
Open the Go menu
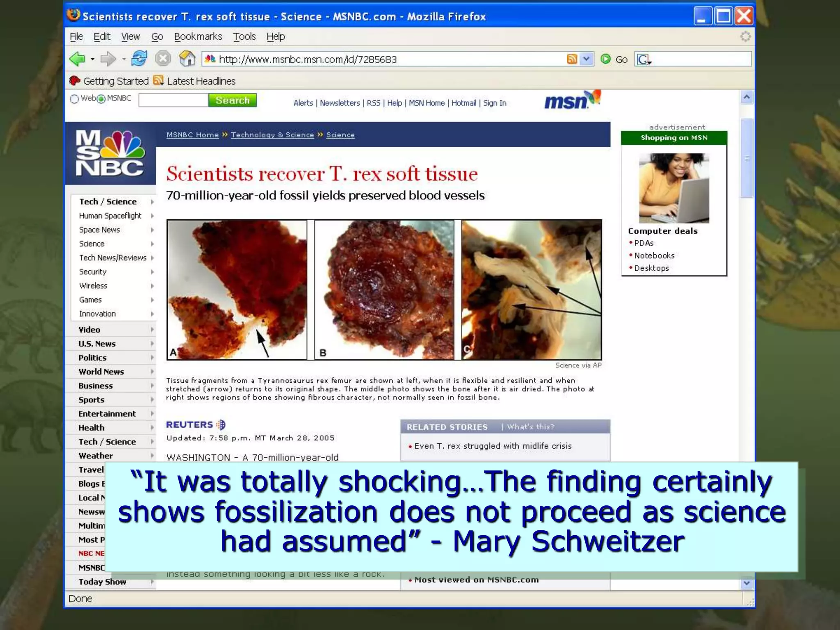157,37
